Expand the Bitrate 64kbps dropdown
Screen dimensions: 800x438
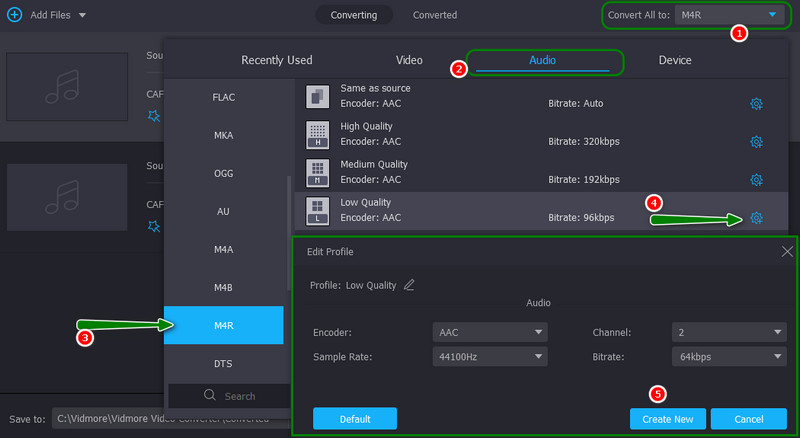click(x=726, y=356)
